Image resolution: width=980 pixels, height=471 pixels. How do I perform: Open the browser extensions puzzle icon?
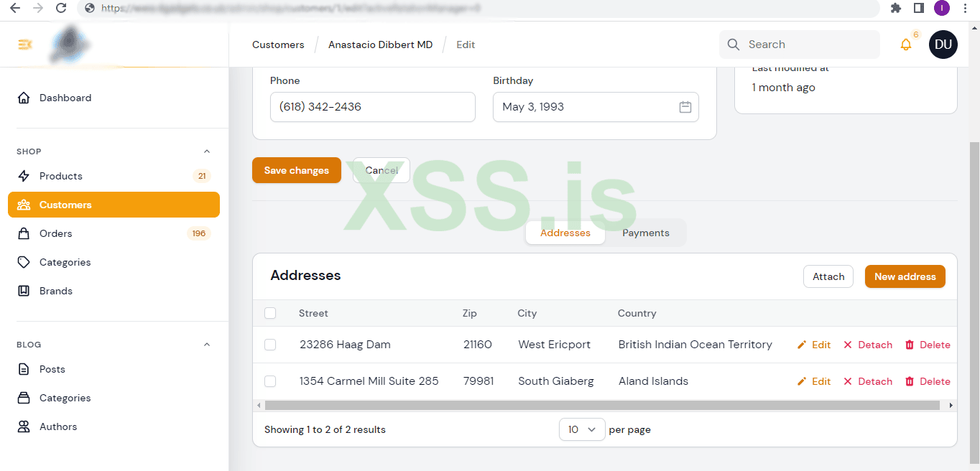pos(895,8)
